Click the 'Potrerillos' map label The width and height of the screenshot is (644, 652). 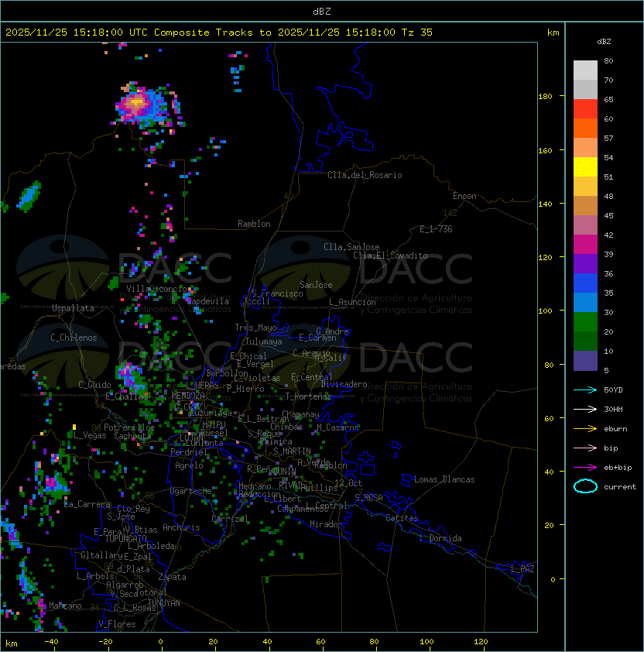pos(129,427)
